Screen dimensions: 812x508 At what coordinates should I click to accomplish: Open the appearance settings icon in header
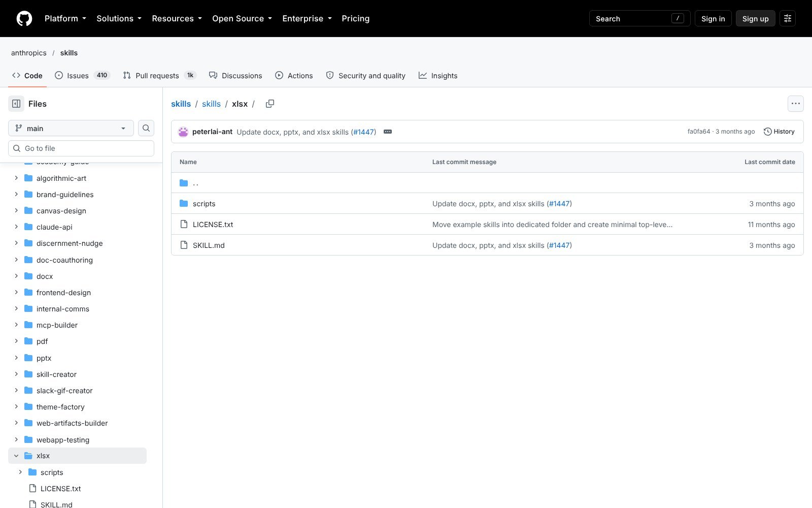tap(788, 18)
